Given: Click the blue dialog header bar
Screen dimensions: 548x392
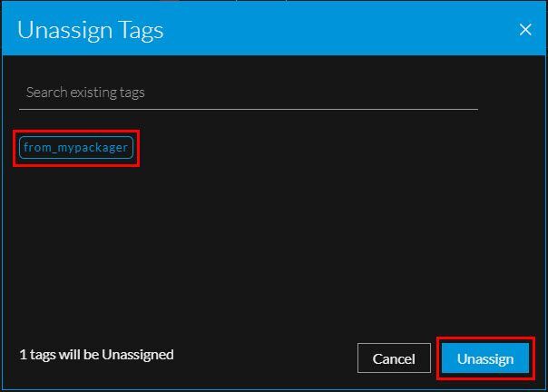Looking at the screenshot, I should [318, 29].
